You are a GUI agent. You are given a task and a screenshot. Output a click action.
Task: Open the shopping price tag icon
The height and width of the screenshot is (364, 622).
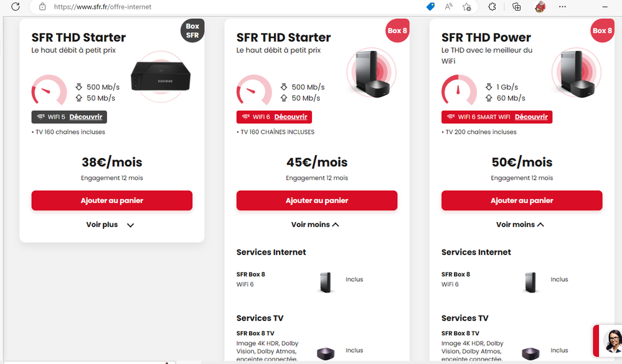point(430,7)
